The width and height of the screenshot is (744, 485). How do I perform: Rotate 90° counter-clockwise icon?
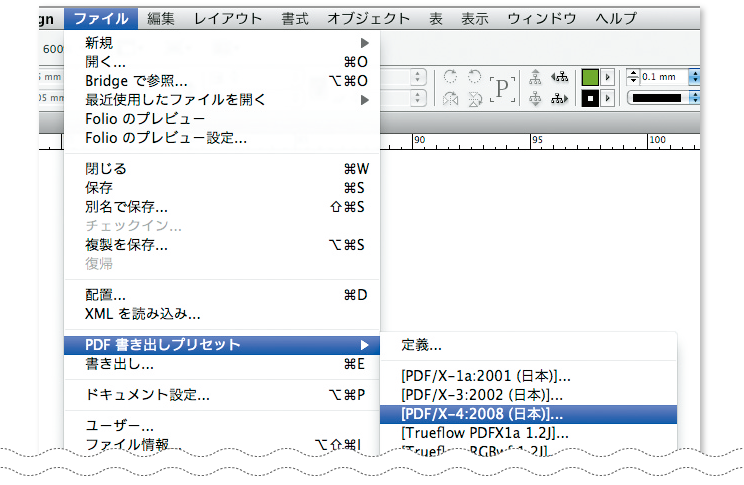(x=474, y=77)
